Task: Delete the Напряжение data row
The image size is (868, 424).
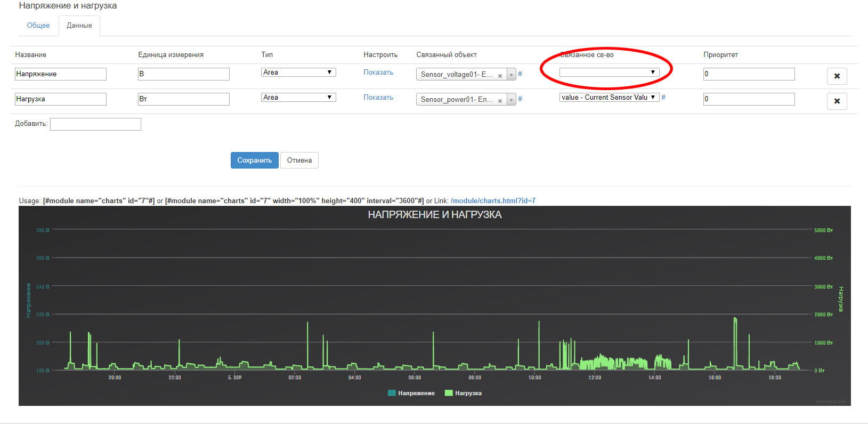Action: pyautogui.click(x=837, y=76)
